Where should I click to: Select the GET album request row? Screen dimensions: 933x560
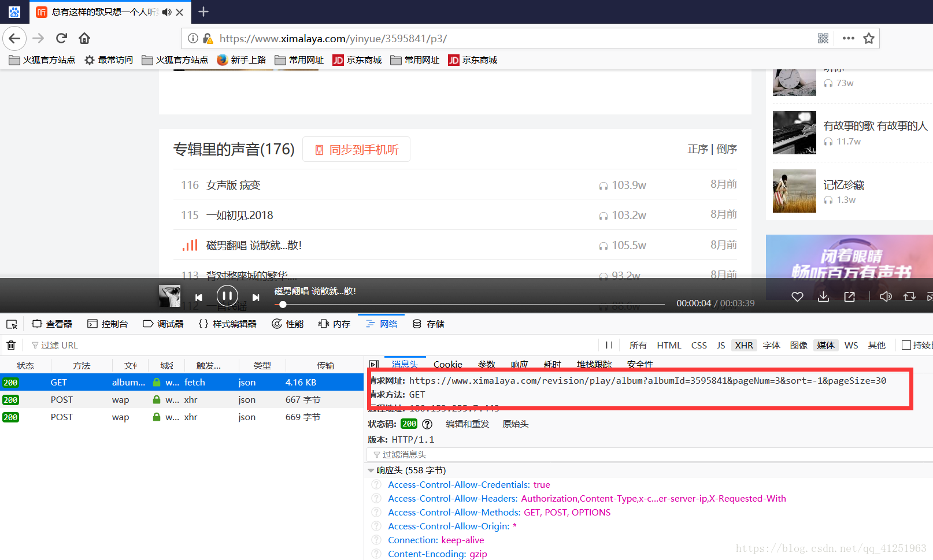[182, 382]
